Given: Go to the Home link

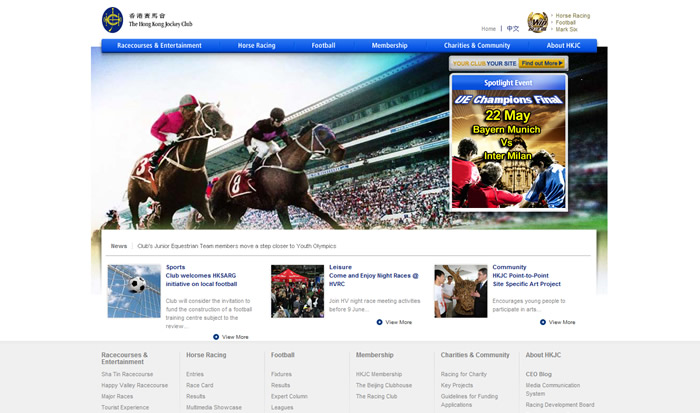Looking at the screenshot, I should click(x=488, y=29).
